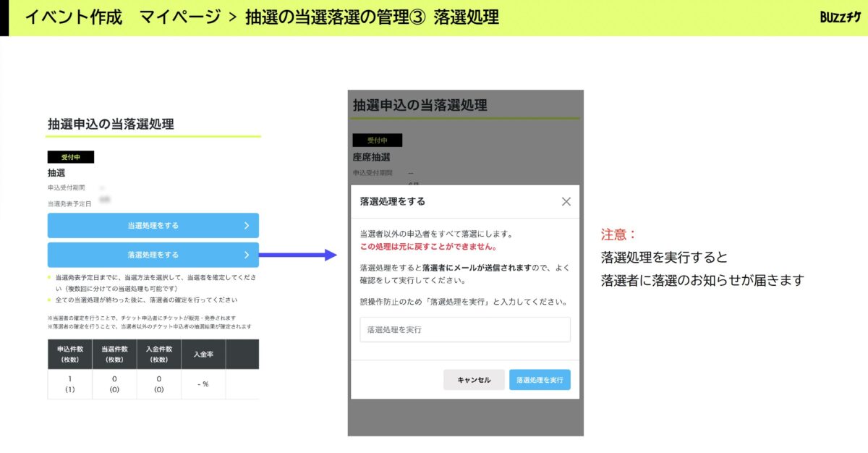Click the マイページ breadcrumb in header
This screenshot has height=453, width=868.
click(x=180, y=17)
